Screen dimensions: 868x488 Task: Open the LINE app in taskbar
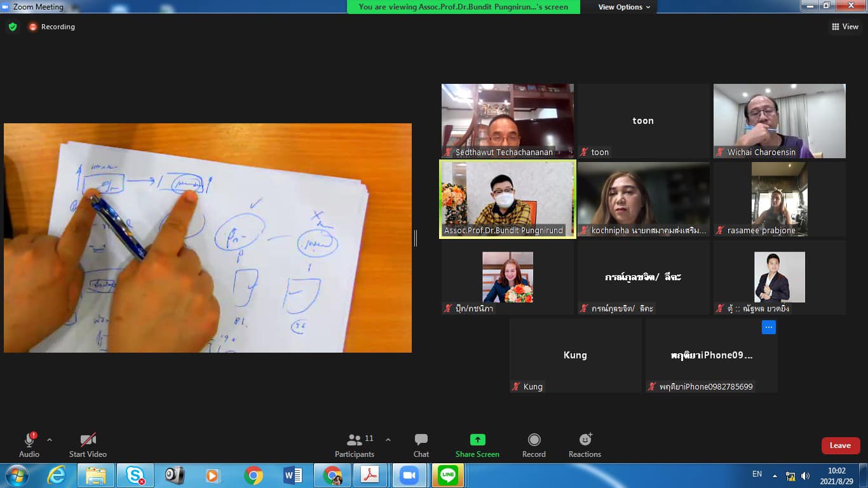click(448, 475)
